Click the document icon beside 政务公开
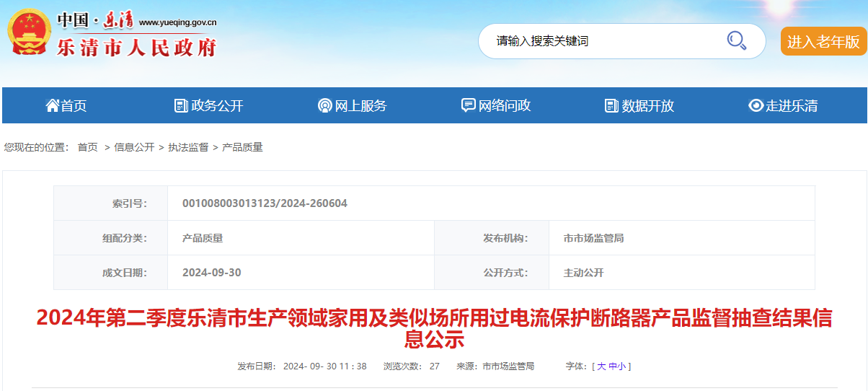 click(x=181, y=105)
